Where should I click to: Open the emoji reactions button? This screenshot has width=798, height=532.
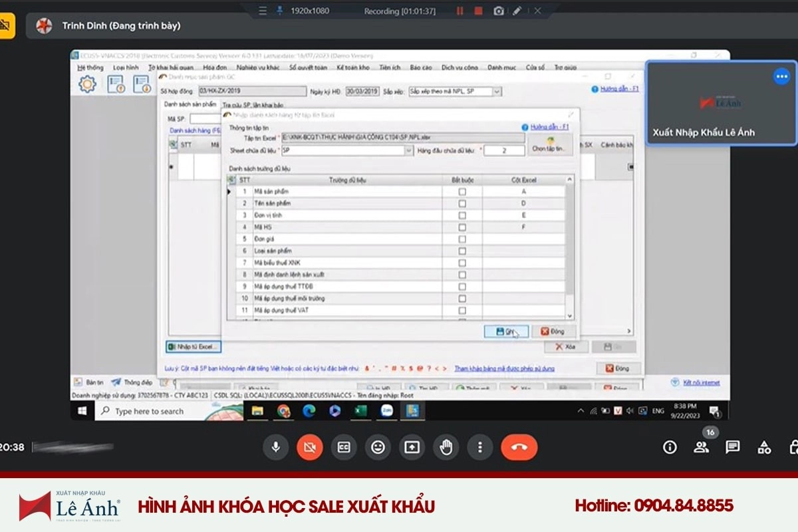(378, 448)
